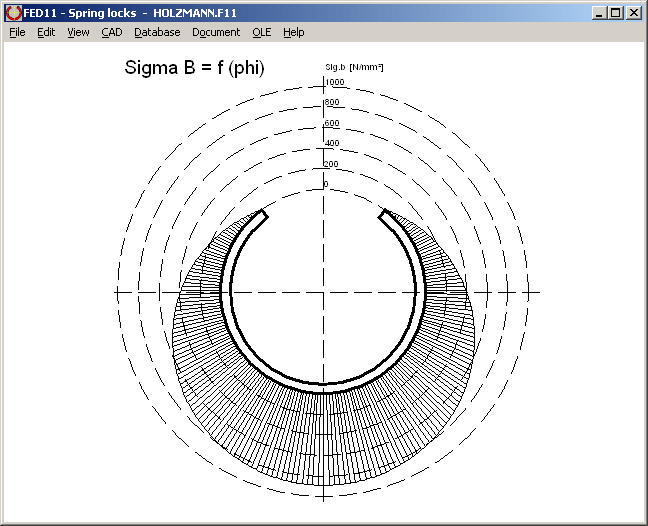Open the View menu
The image size is (648, 526).
pyautogui.click(x=78, y=32)
